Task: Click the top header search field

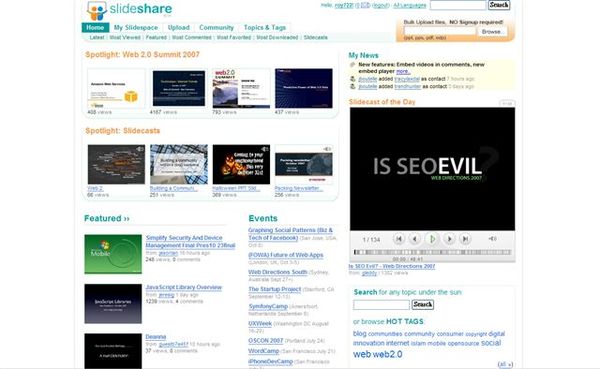Action: point(458,5)
